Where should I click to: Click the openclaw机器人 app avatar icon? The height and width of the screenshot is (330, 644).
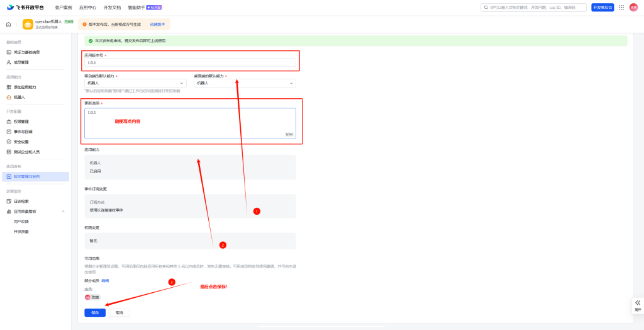pos(28,25)
